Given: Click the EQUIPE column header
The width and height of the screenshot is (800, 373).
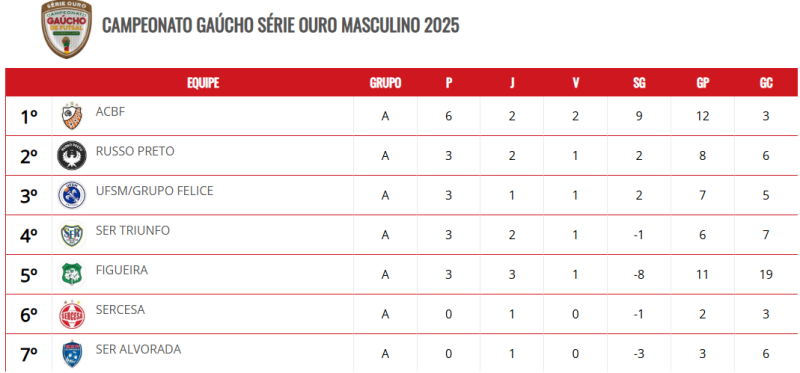Looking at the screenshot, I should (x=203, y=83).
